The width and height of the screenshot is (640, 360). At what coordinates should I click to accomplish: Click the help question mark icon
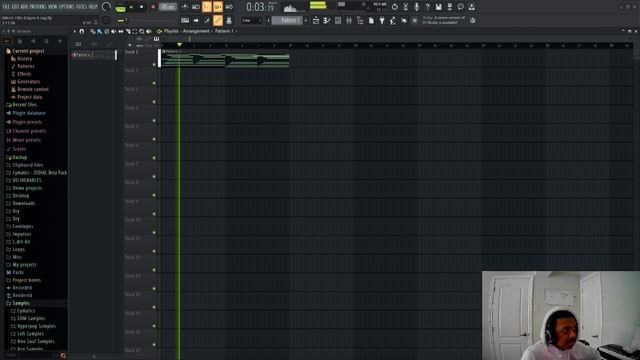tap(427, 7)
